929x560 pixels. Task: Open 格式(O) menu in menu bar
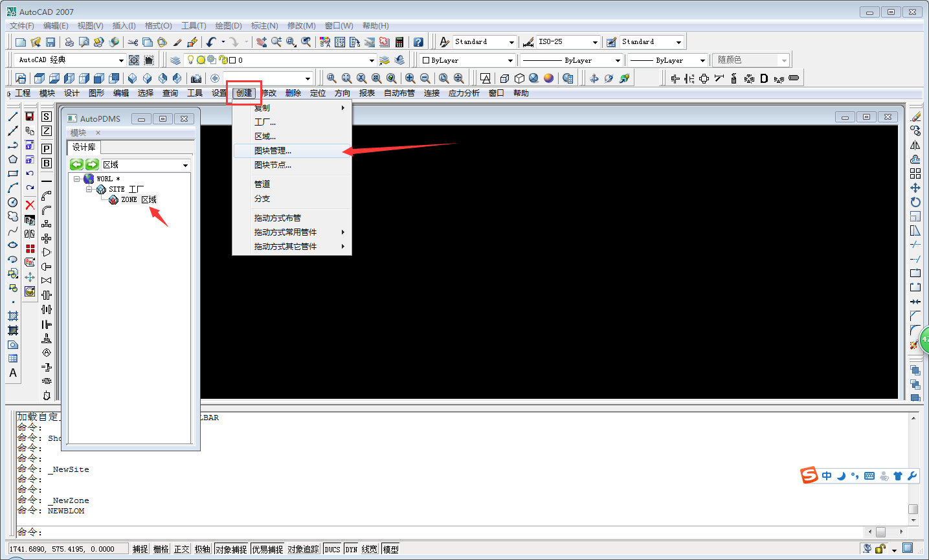(158, 26)
